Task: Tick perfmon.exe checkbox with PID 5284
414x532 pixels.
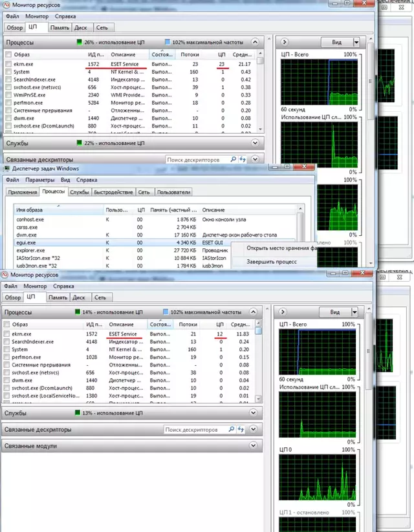Action: (8, 103)
